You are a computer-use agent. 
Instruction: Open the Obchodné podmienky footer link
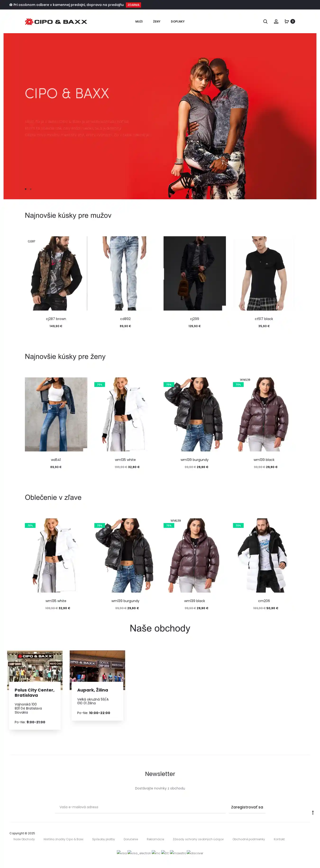click(x=249, y=839)
